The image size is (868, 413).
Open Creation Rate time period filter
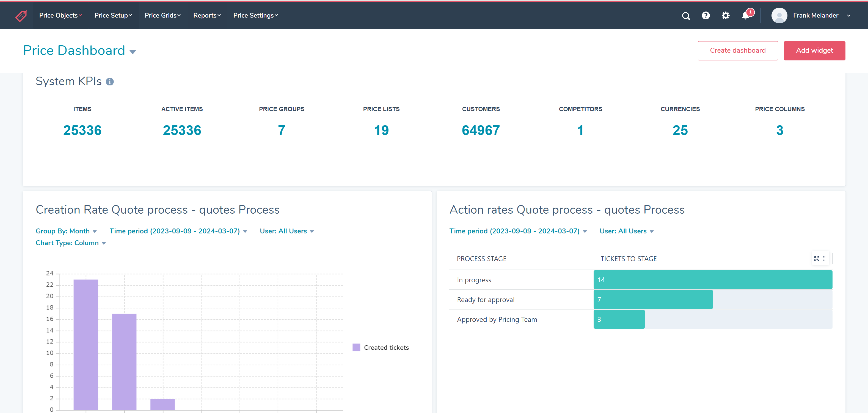coord(178,231)
